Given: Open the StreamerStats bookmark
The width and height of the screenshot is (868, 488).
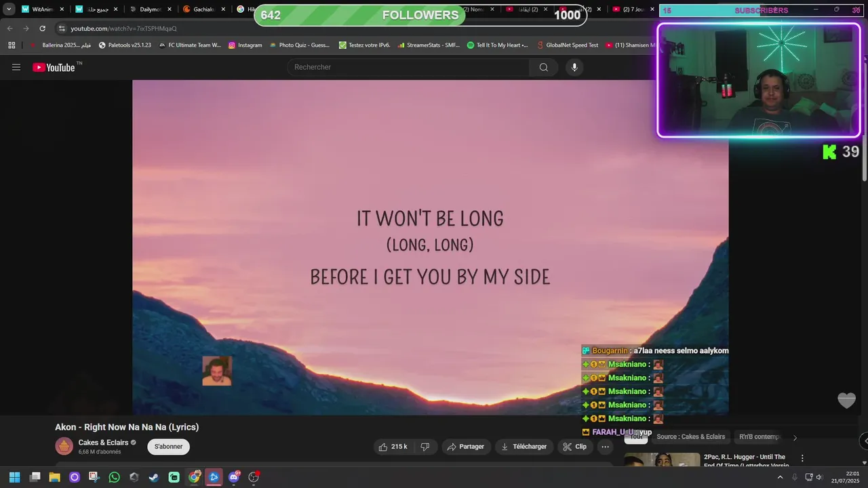Looking at the screenshot, I should [429, 45].
